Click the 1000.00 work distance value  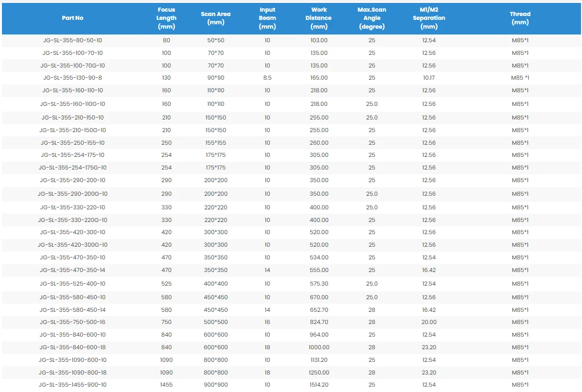pos(319,347)
